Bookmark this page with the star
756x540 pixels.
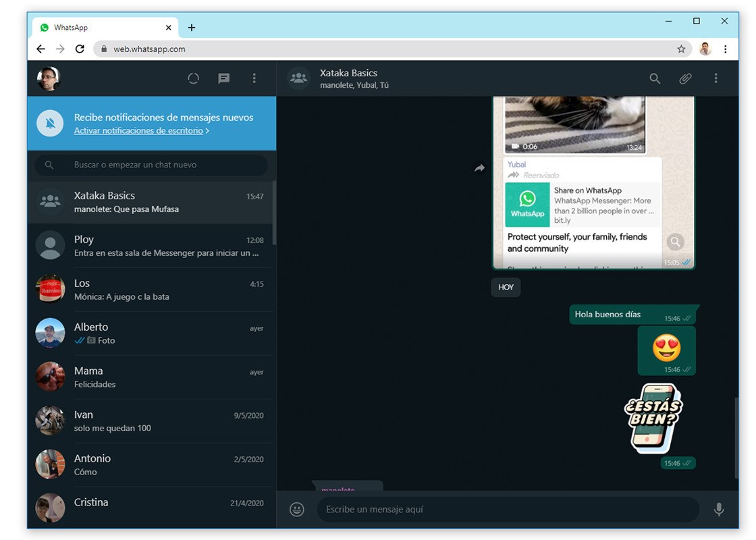click(x=681, y=49)
